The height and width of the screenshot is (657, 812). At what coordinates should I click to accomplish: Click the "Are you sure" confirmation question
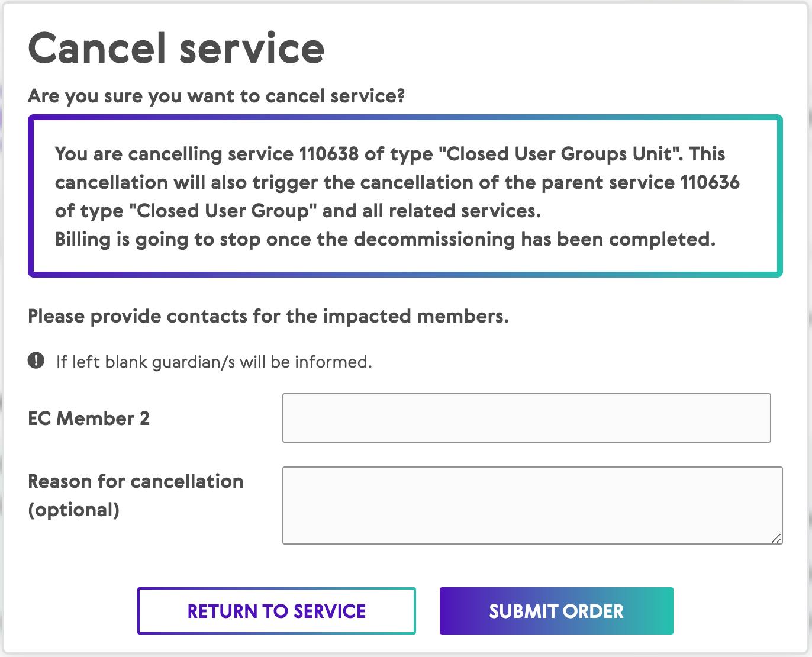coord(216,95)
